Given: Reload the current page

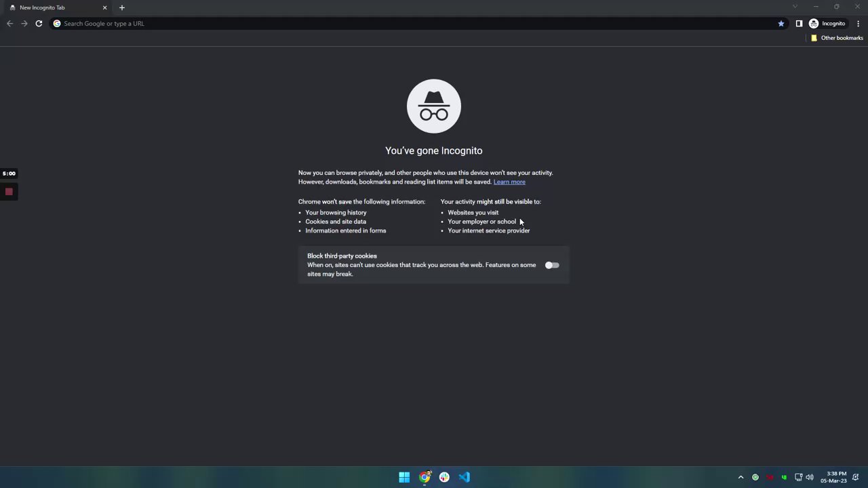Looking at the screenshot, I should click(39, 24).
